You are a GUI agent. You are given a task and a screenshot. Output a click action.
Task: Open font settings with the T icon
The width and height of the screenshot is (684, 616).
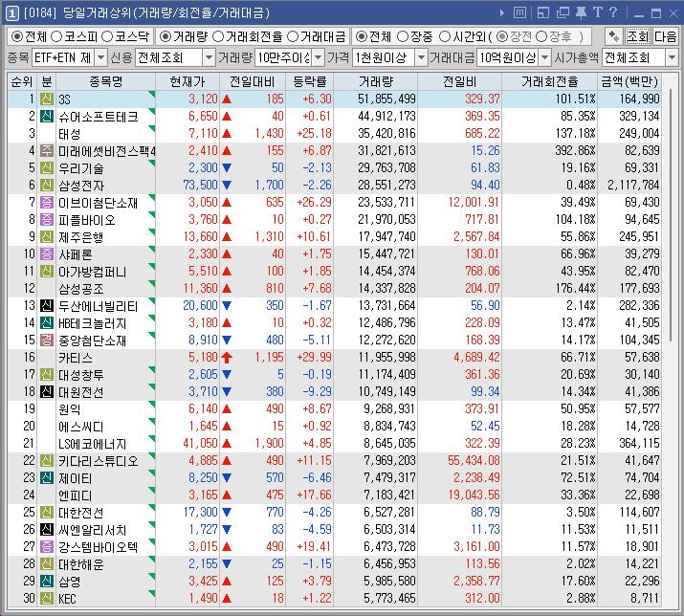point(597,12)
